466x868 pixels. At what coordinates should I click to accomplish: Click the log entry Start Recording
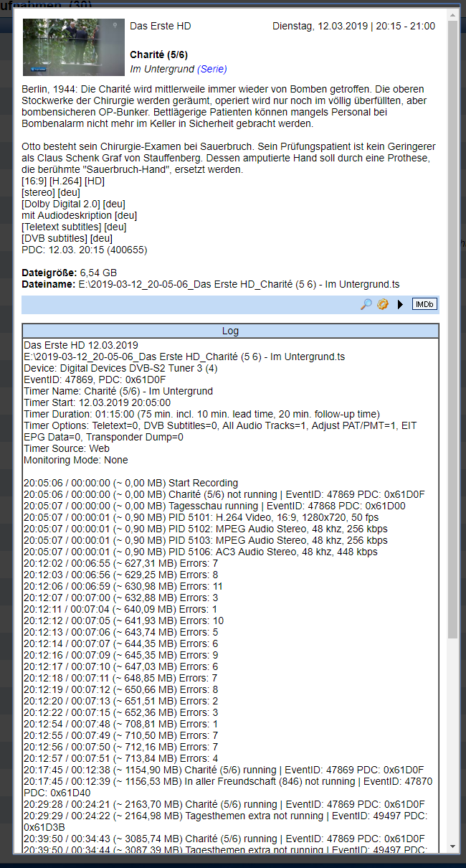130,483
